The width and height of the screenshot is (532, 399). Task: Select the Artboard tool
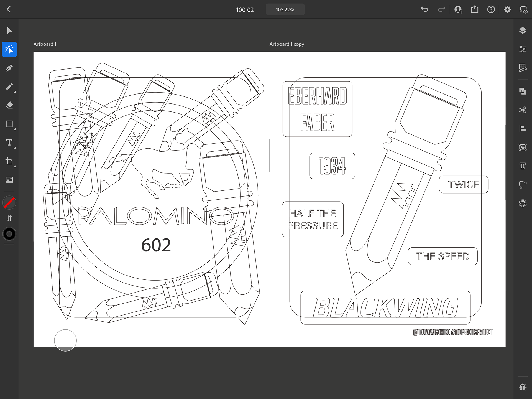[x=9, y=161]
